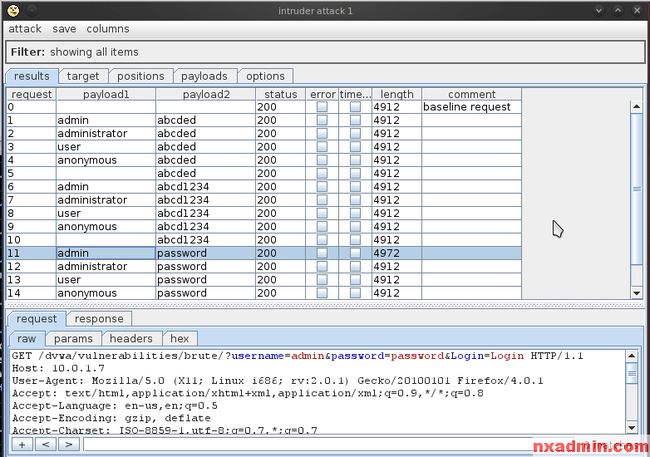Toggle error checkbox in request 1 row

(x=322, y=120)
